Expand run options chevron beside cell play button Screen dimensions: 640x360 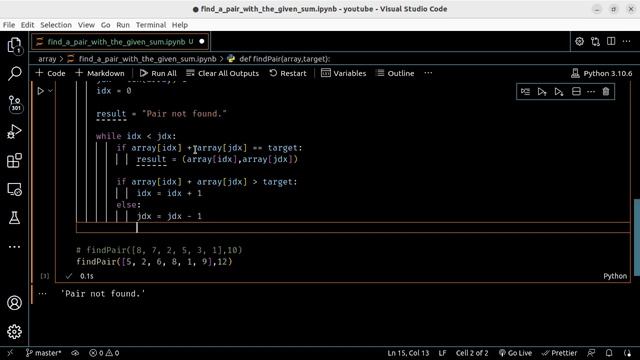click(x=50, y=91)
